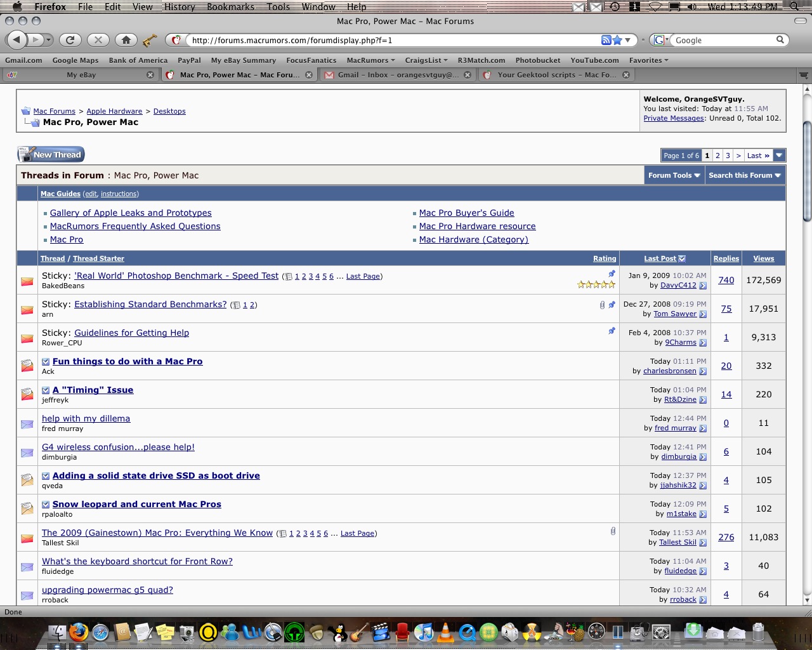Viewport: 812px width, 650px height.
Task: Open the History menu
Action: 180,6
